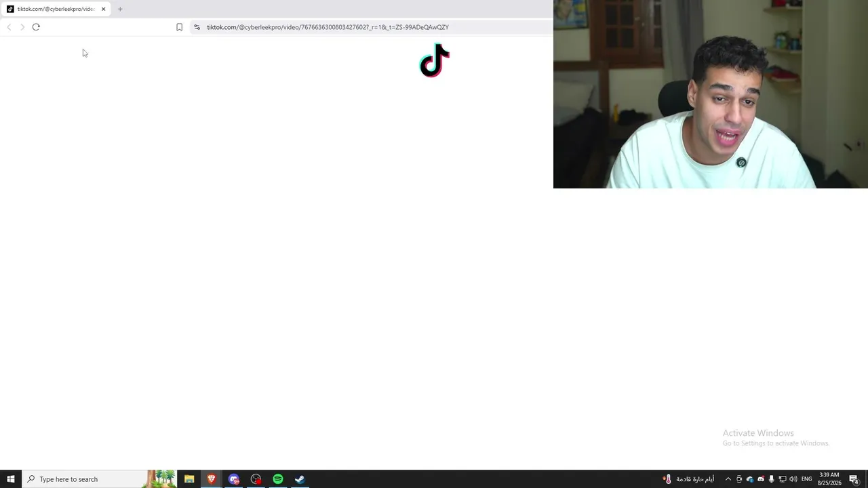Open the OneDrive cloud tray icon

(x=750, y=479)
